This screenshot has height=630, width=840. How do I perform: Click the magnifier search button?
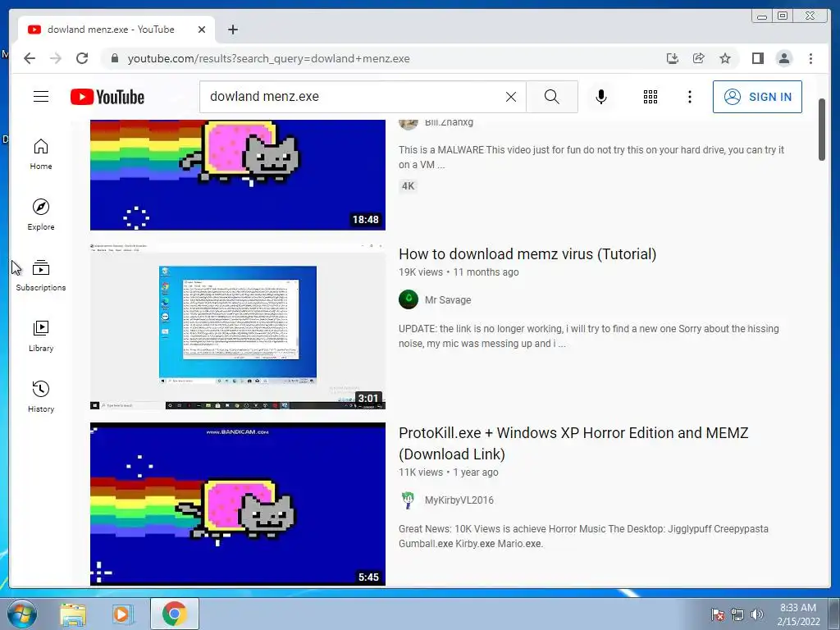point(552,97)
